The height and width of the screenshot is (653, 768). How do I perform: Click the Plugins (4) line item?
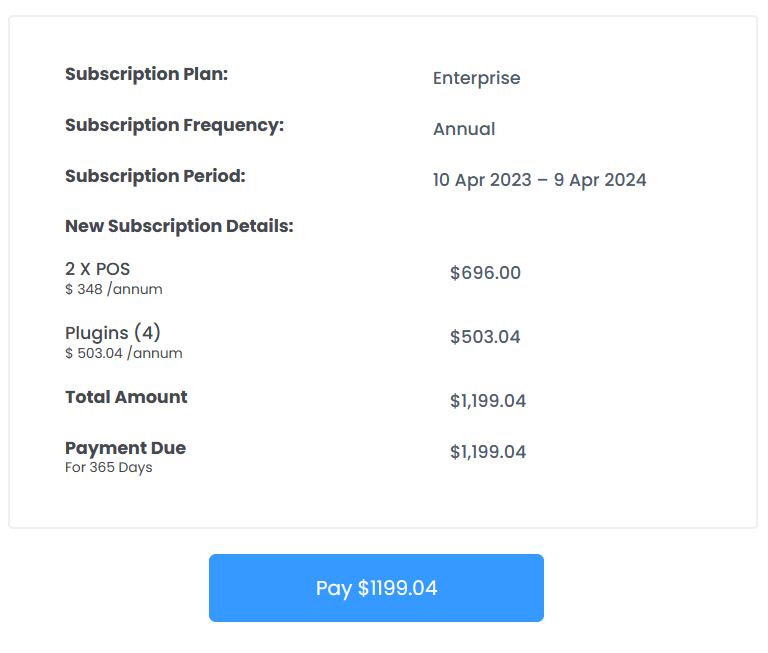point(113,333)
